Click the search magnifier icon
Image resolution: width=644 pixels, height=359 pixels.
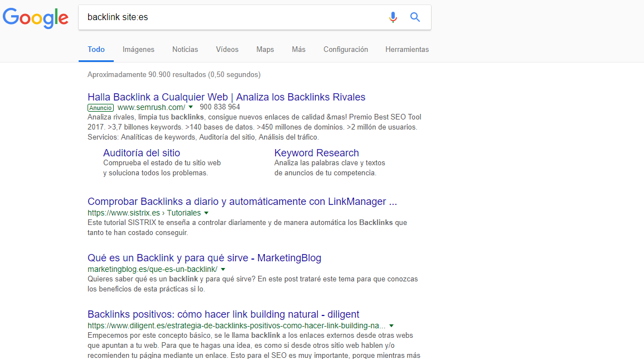coord(415,17)
